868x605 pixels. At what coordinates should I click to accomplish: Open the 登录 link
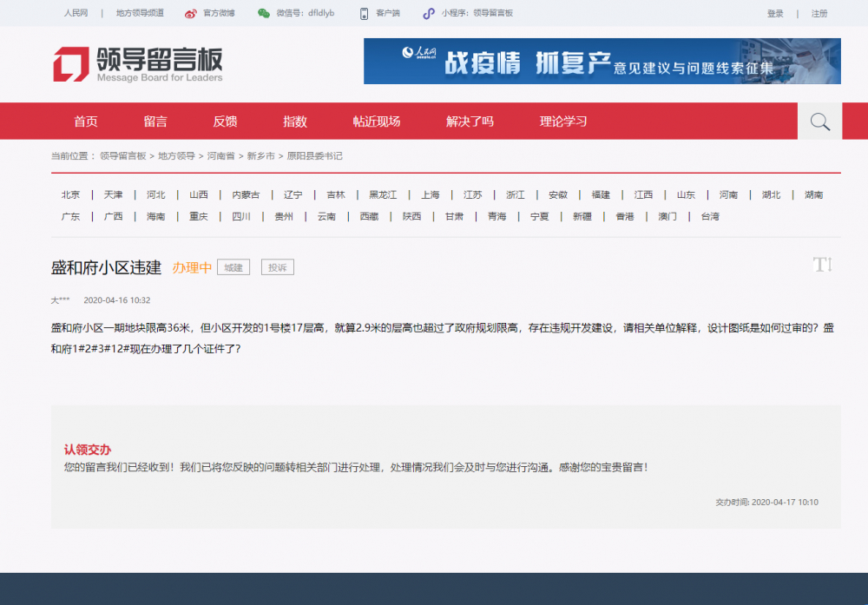coord(773,13)
